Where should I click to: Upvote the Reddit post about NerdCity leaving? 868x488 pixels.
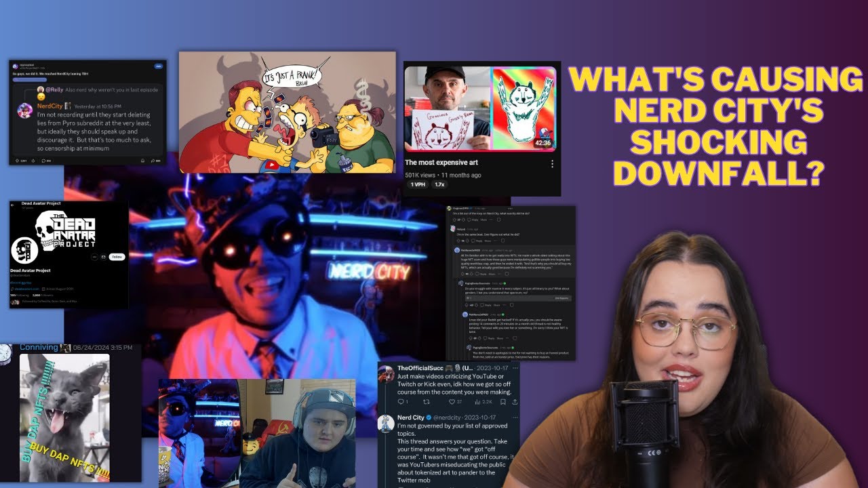(17, 161)
